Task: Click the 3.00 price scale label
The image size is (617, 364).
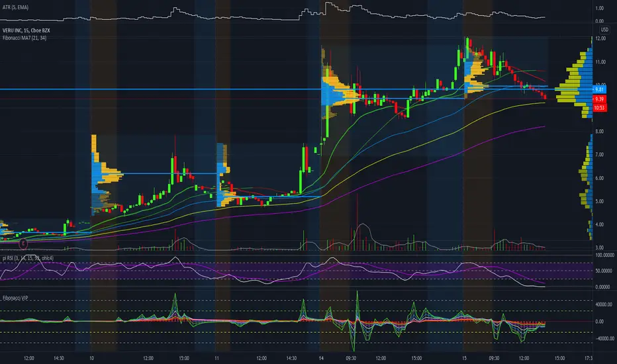Action: (599, 248)
